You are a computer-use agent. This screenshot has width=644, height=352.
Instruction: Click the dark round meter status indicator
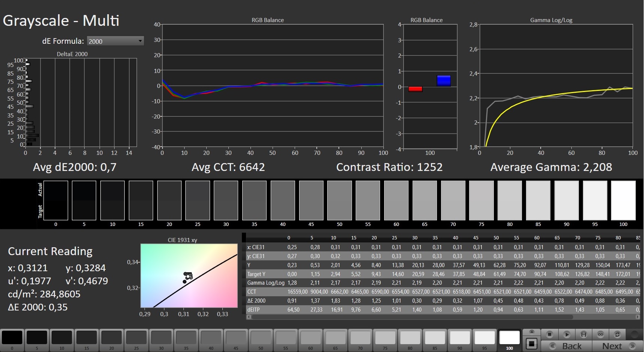pos(635,334)
